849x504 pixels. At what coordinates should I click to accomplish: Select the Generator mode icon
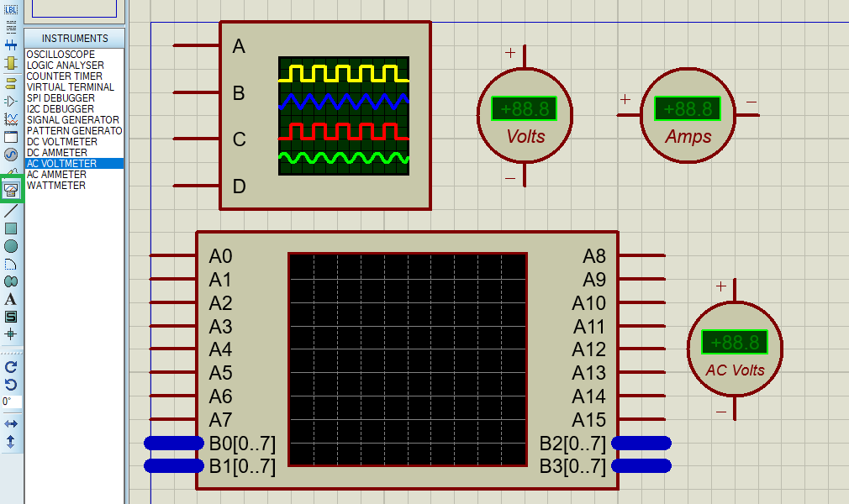coord(11,155)
